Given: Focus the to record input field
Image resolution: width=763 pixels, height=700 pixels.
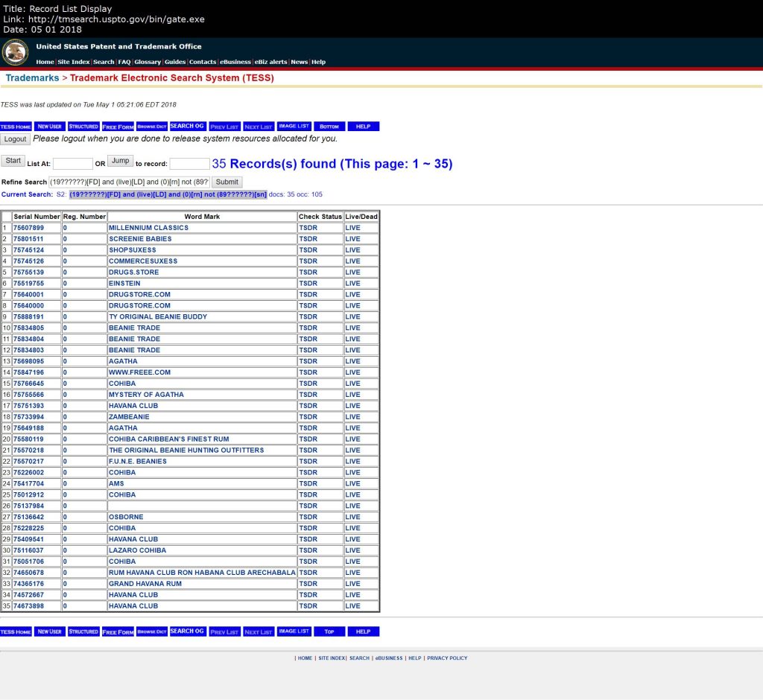Looking at the screenshot, I should [x=189, y=164].
